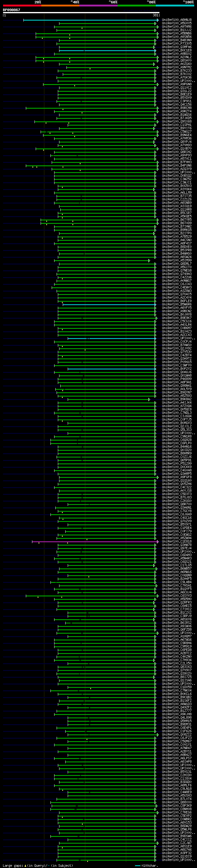The image size is (197, 868).
Task: Select hit UniRef100_Q749A3
Action: point(177,274)
